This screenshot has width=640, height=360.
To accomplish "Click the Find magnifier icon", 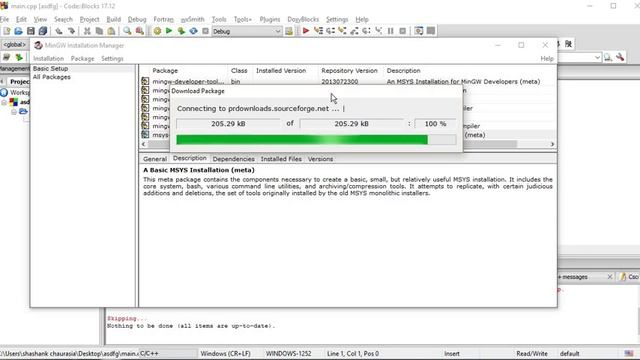I will 127,31.
